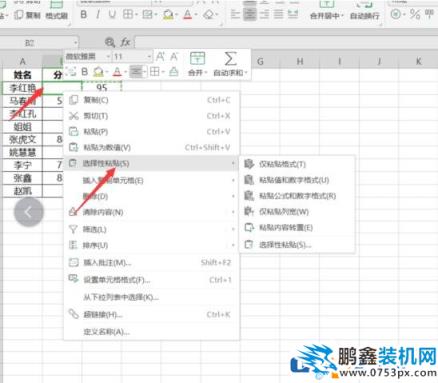Click the ribbon font color A
Image resolution: width=438 pixels, height=383 pixels.
[x=188, y=15]
